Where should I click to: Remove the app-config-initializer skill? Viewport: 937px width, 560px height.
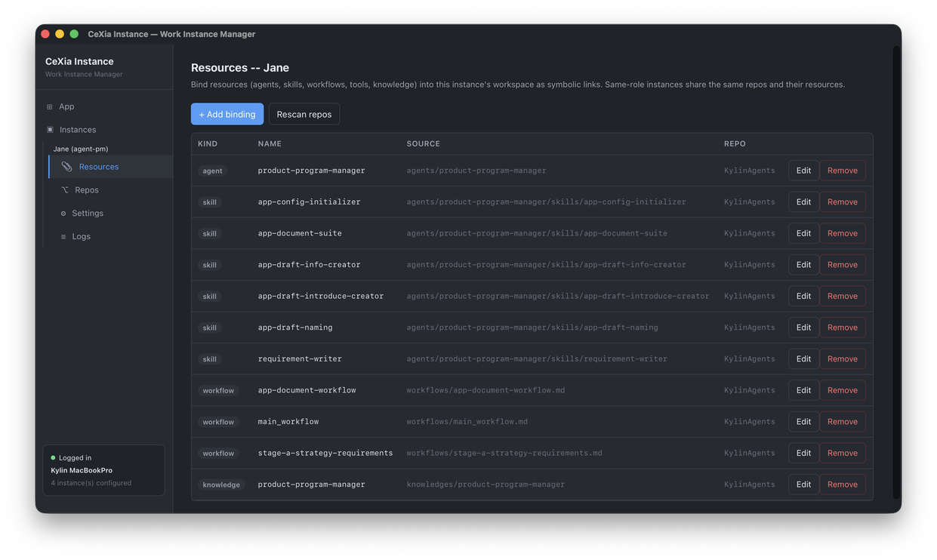pos(843,202)
